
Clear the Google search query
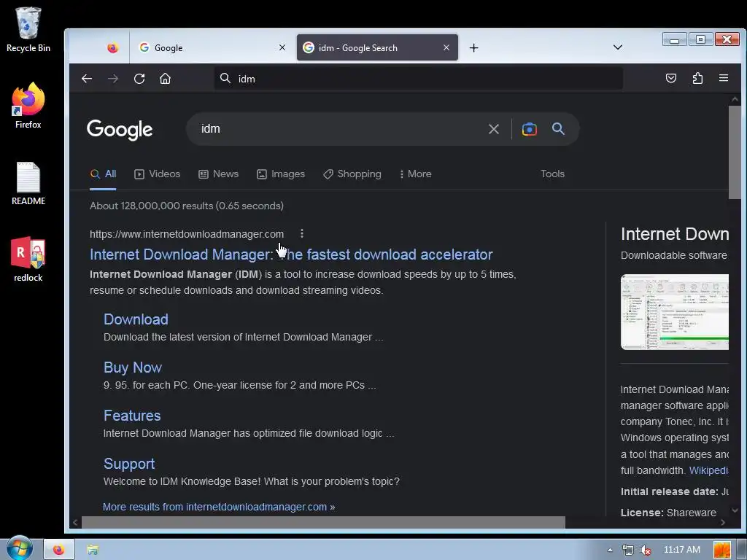click(494, 129)
